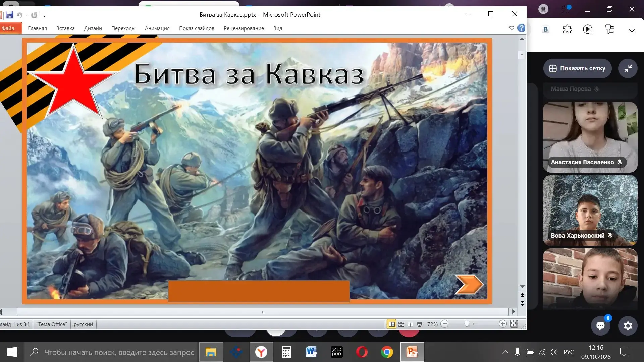The width and height of the screenshot is (644, 362).
Task: Switch to Reading view icon
Action: point(410,324)
